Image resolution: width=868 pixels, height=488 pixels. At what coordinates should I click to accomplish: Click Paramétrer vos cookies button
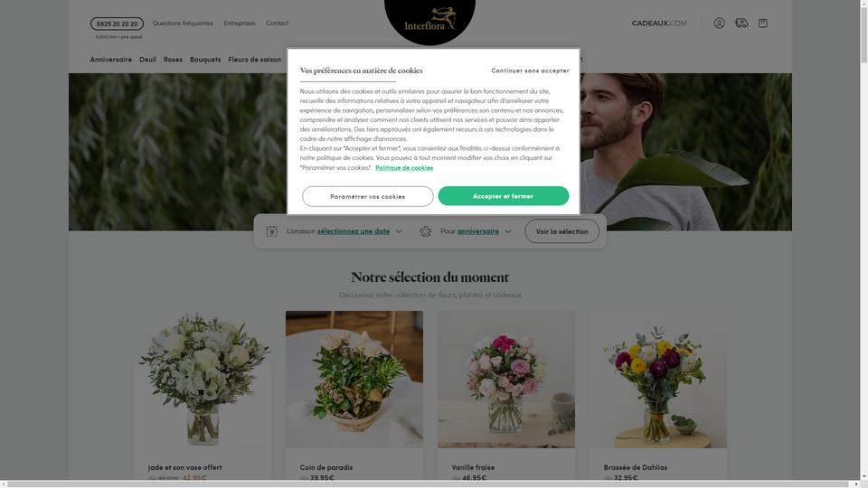pos(368,196)
